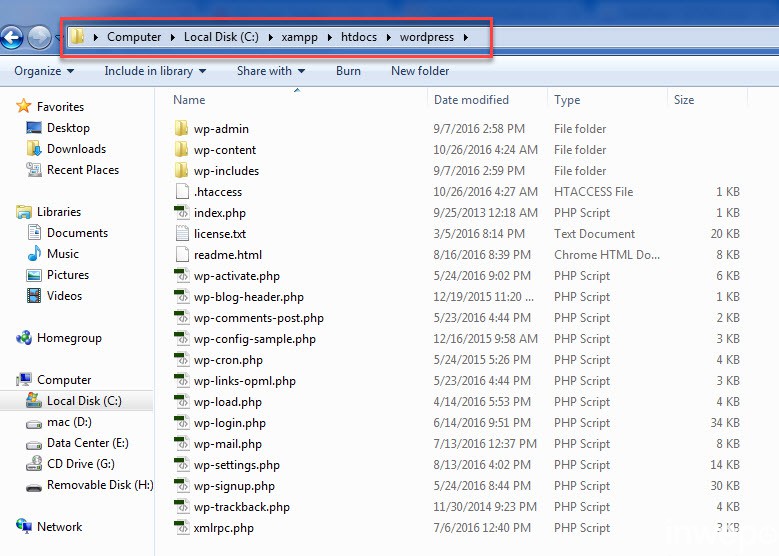This screenshot has width=779, height=556.
Task: Select the Removable Disk (H:) drive icon
Action: pos(33,485)
